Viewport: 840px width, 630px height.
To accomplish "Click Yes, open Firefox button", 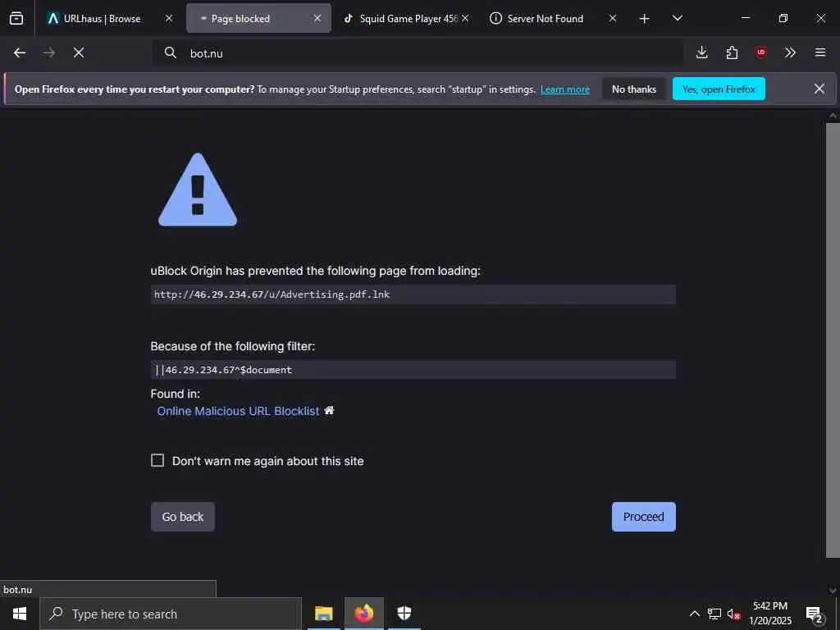I will pyautogui.click(x=719, y=89).
